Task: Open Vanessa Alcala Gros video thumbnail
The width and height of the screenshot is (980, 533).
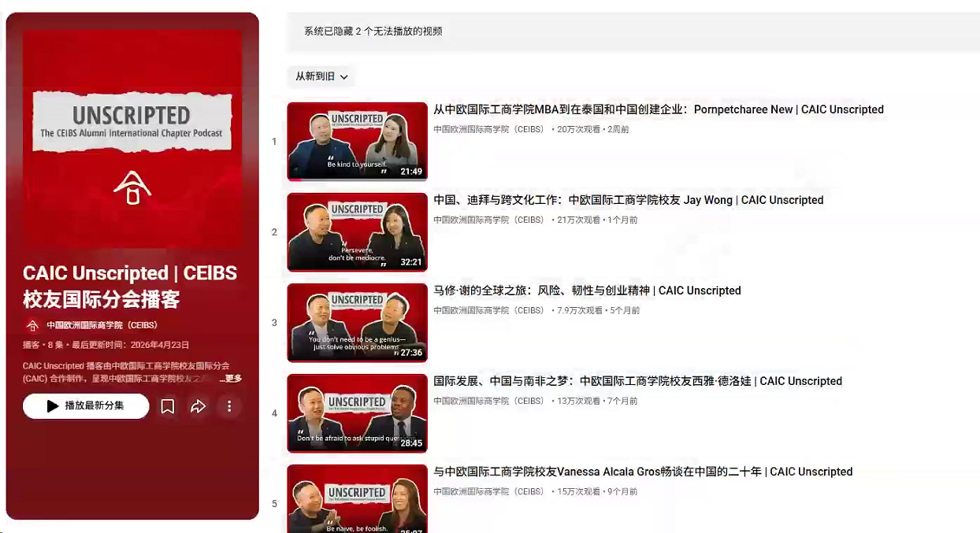Action: [357, 498]
